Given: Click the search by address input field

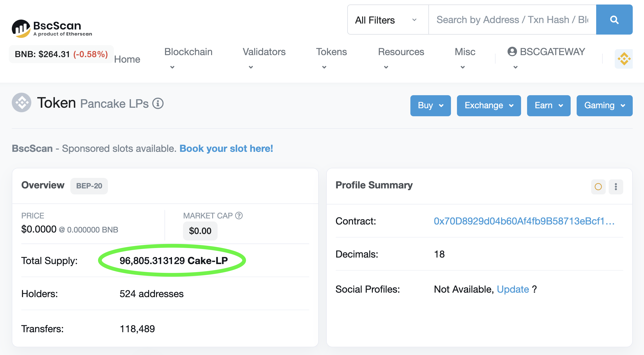Looking at the screenshot, I should 512,20.
